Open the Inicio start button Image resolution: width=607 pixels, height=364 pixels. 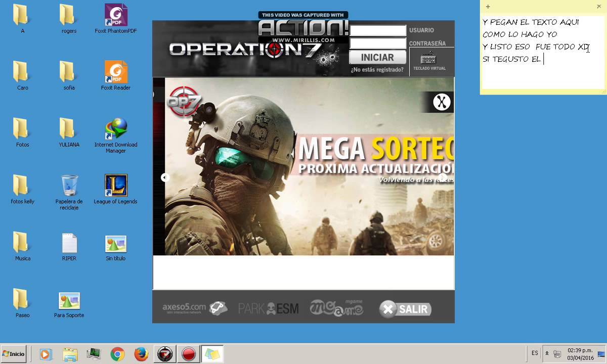pos(14,354)
